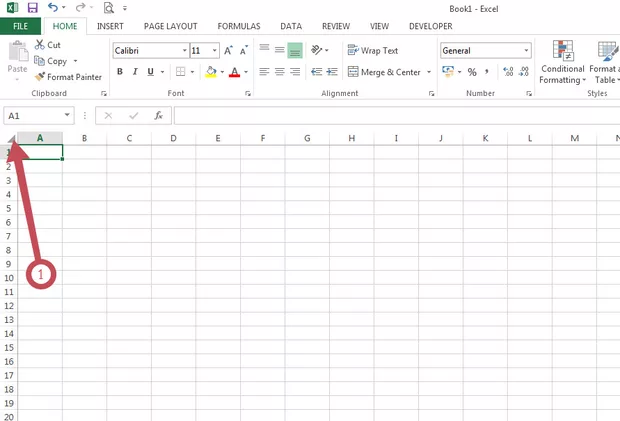The width and height of the screenshot is (620, 421).
Task: Open Alignment settings dialog launcher
Action: [431, 93]
